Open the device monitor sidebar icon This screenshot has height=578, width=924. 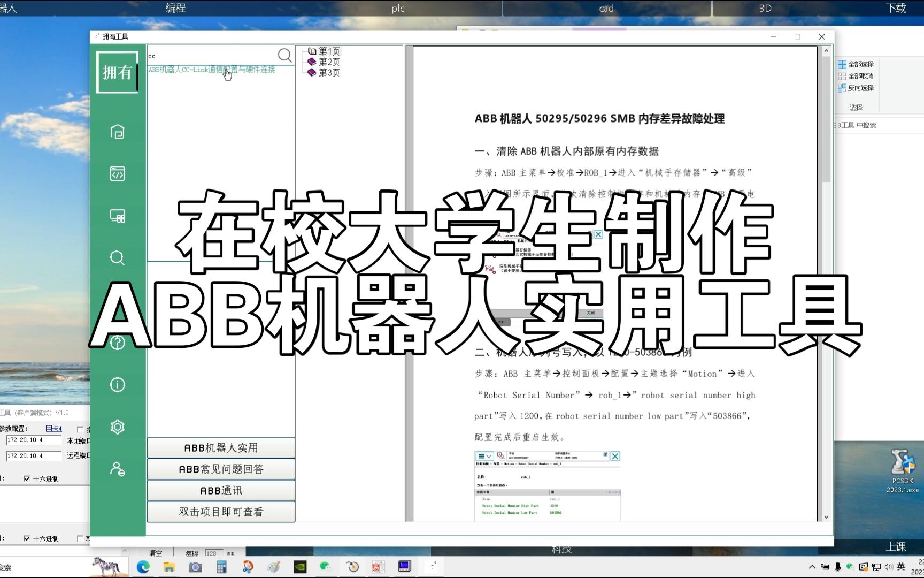[x=117, y=216]
